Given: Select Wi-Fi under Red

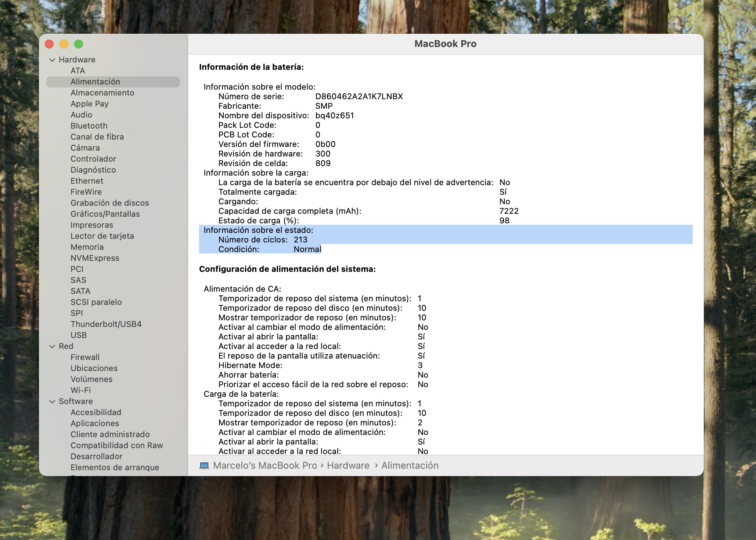Looking at the screenshot, I should click(x=80, y=390).
